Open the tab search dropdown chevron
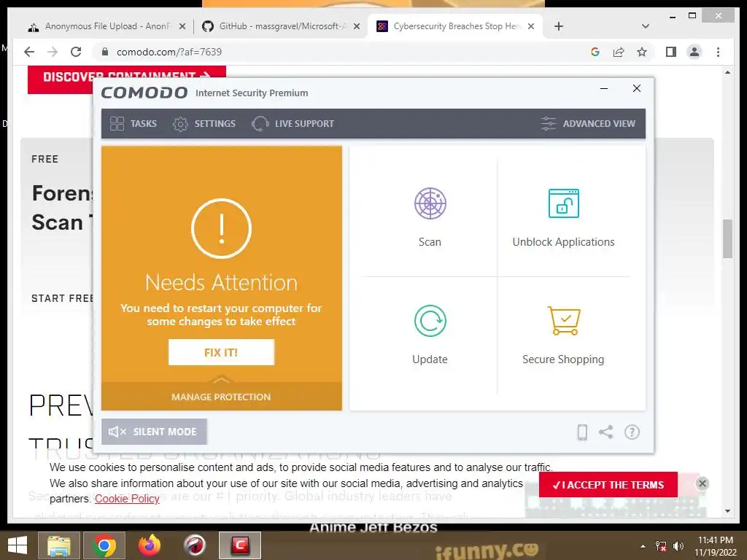 (646, 26)
